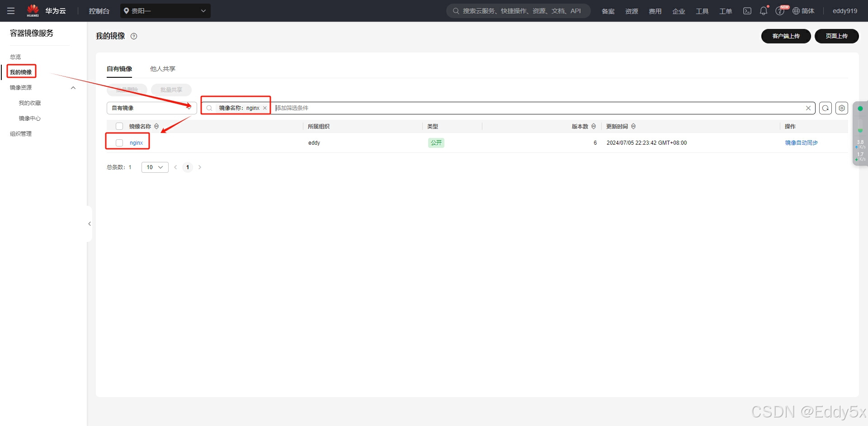Click the 公开 type tag
Image resolution: width=868 pixels, height=426 pixels.
(x=436, y=143)
